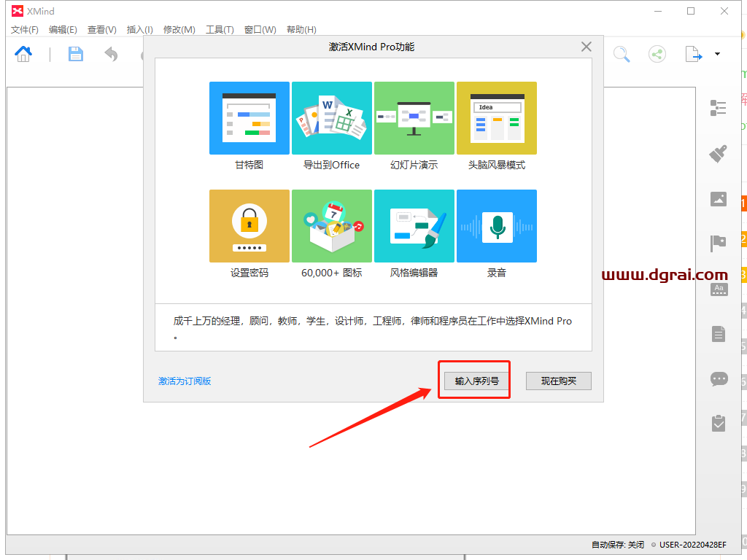Open search with the magnifier icon
This screenshot has height=560, width=747.
click(x=622, y=54)
